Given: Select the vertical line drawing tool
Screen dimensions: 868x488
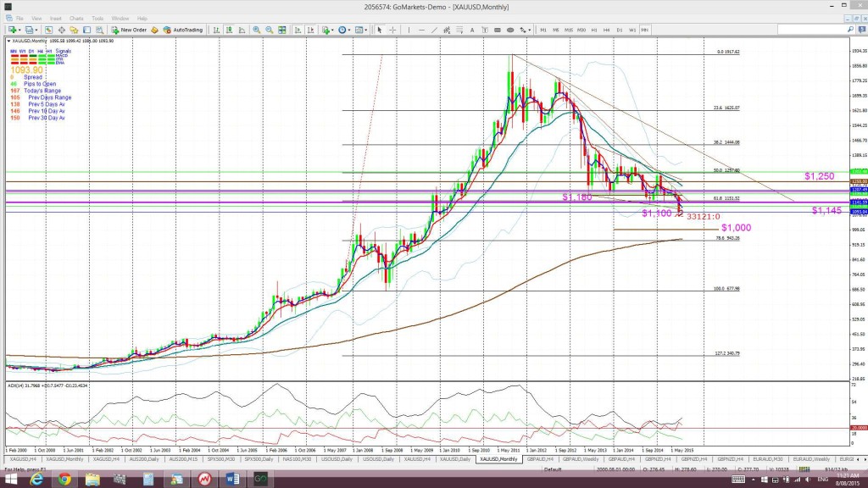Looking at the screenshot, I should (409, 30).
